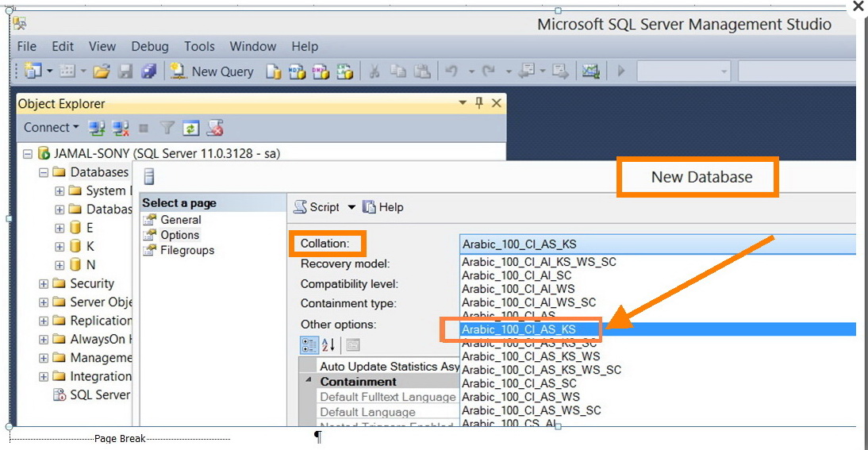Click the Save icon in toolbar
Viewport: 868px width, 450px height.
click(x=125, y=71)
